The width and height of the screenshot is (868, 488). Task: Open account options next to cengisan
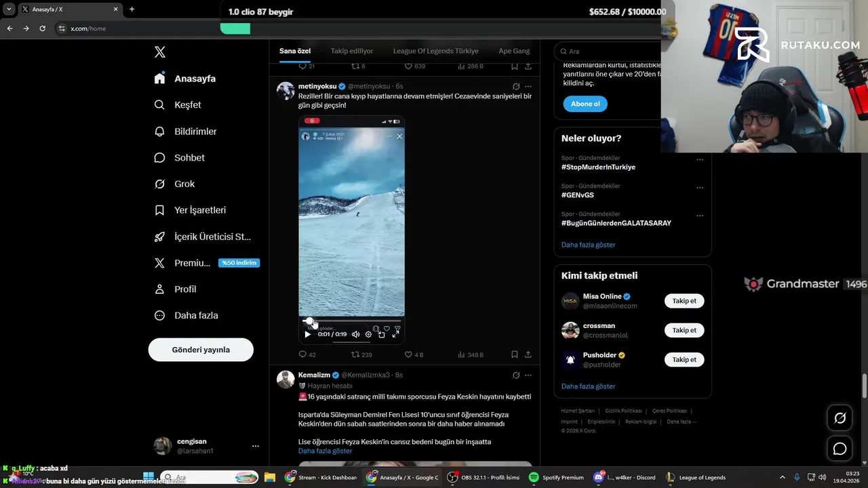point(256,446)
